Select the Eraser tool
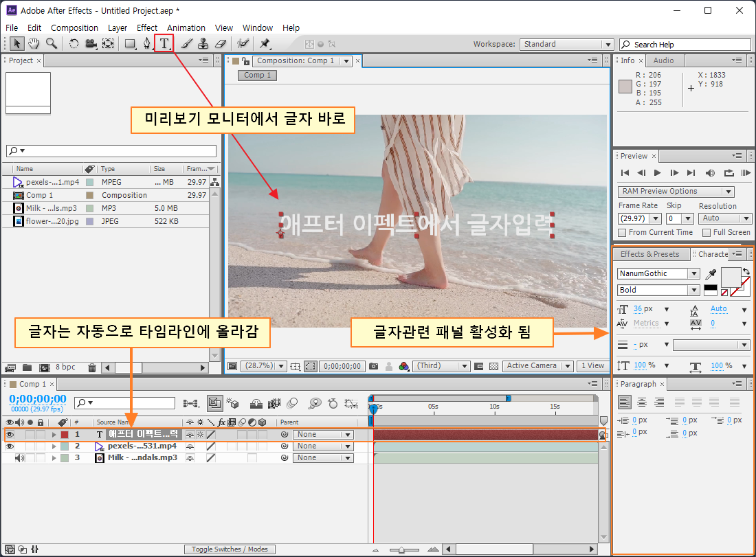756x557 pixels. coord(221,44)
